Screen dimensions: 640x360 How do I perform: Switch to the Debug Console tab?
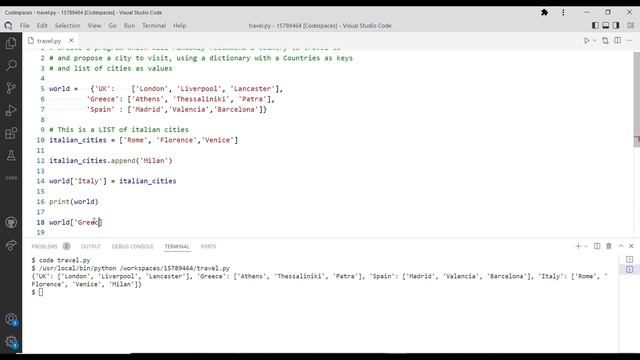(x=133, y=247)
